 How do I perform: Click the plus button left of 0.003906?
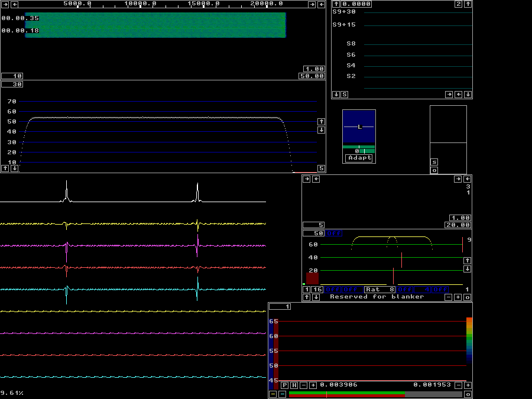click(313, 385)
